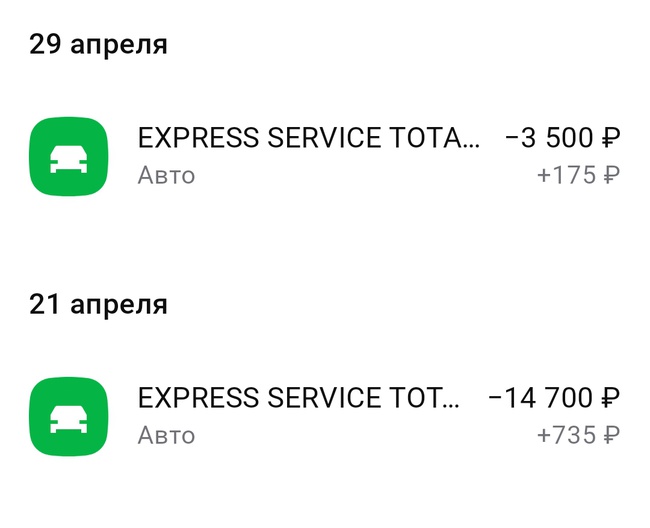This screenshot has width=650, height=528.
Task: Tap Авто category under 14 700 ₽ payment
Action: click(166, 436)
